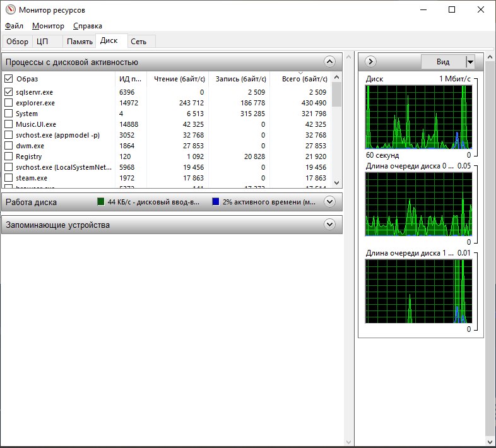Click the green disk I/O legend square
This screenshot has height=448, width=496.
(x=100, y=201)
